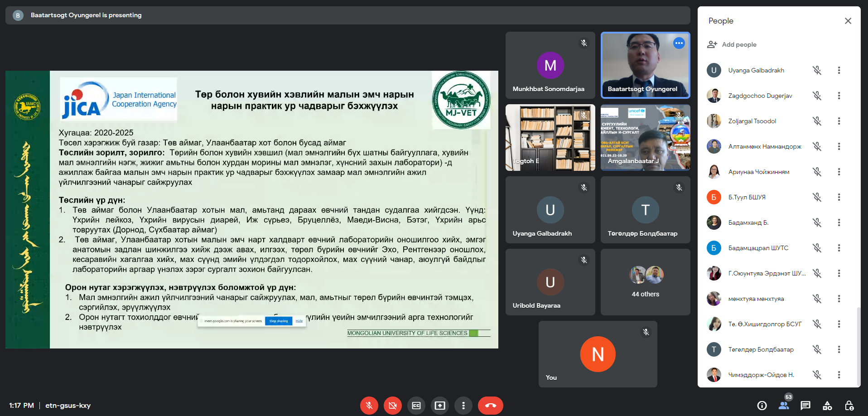Click the People panel scrollbar
This screenshot has width=868, height=416.
pos(858,344)
